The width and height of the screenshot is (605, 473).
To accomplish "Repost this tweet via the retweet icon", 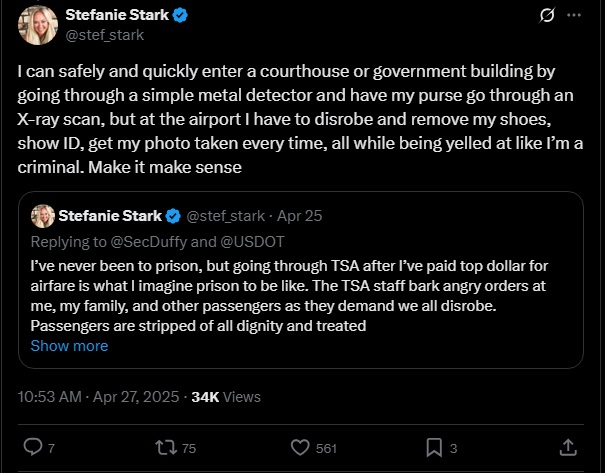I will pyautogui.click(x=166, y=448).
